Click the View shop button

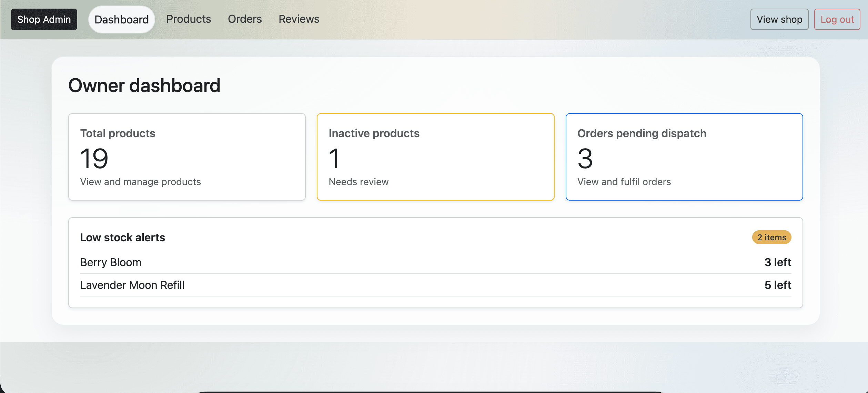[779, 19]
